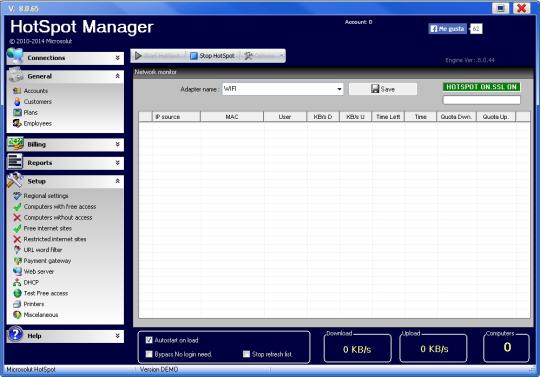Click the title bar minimize-to-tray button
Viewport: 540px width, 377px height.
tap(500, 8)
